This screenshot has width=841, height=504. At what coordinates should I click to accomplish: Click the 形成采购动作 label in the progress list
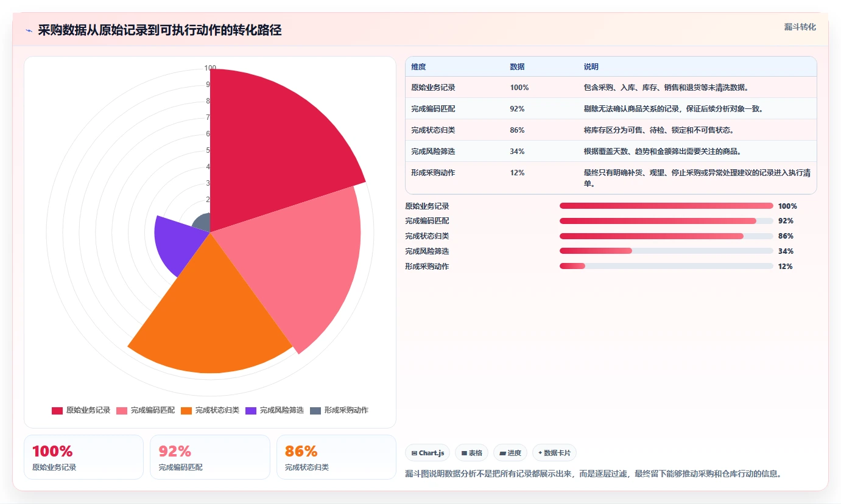[427, 267]
